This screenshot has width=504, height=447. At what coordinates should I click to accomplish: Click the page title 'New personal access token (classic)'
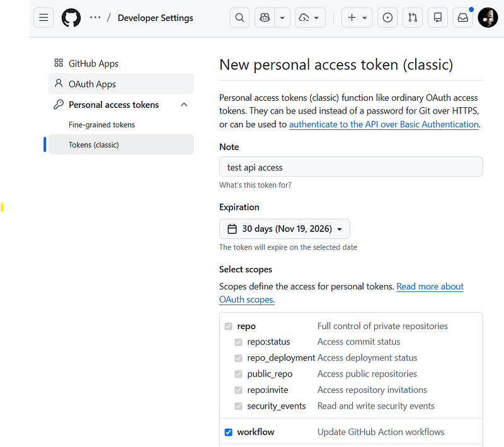[336, 65]
